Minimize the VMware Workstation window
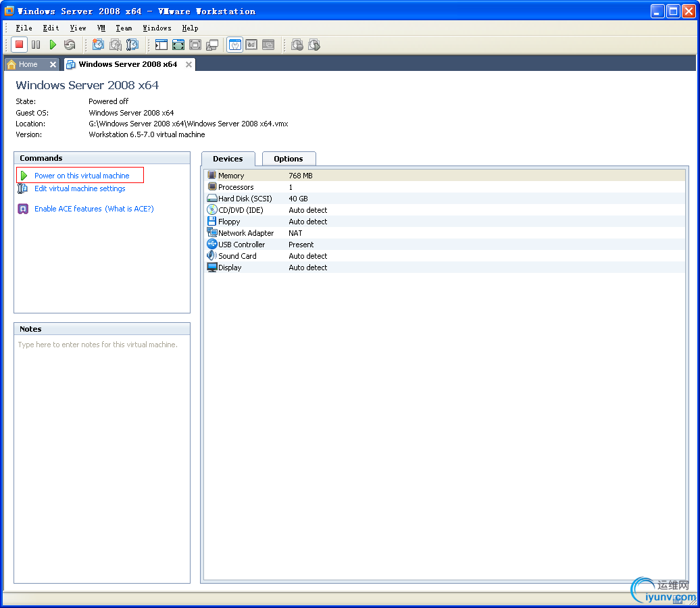Image resolution: width=700 pixels, height=608 pixels. [x=657, y=11]
